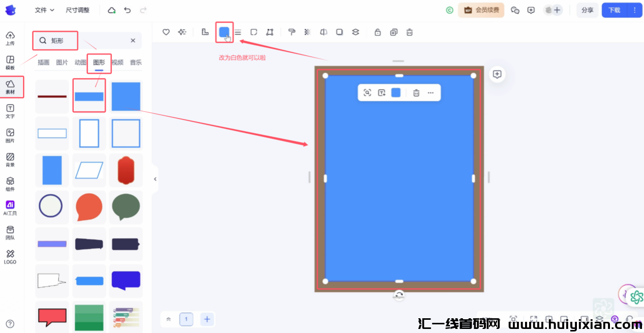Click the 分享 button

[x=587, y=10]
